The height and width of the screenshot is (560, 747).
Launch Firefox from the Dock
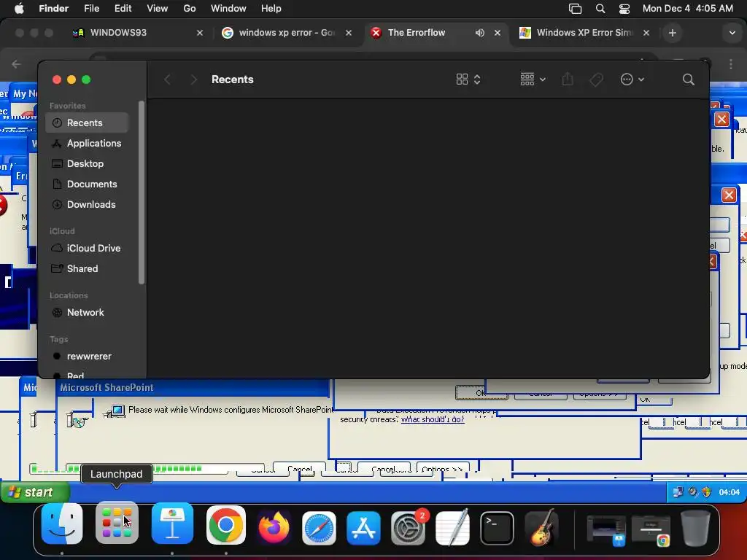[x=274, y=528]
